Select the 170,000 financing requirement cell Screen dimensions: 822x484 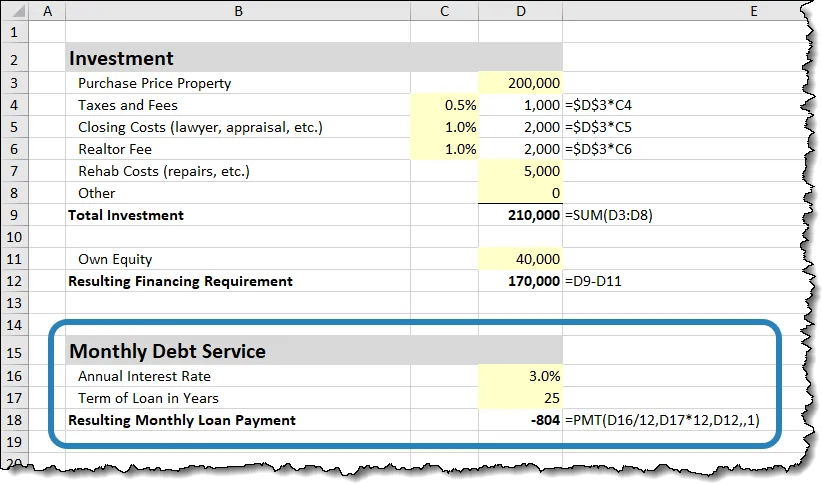click(x=521, y=281)
